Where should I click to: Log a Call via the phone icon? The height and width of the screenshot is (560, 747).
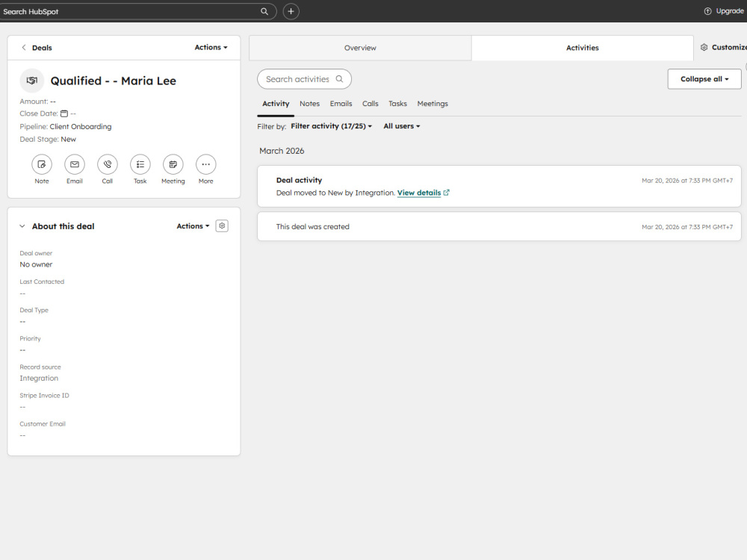click(x=108, y=164)
